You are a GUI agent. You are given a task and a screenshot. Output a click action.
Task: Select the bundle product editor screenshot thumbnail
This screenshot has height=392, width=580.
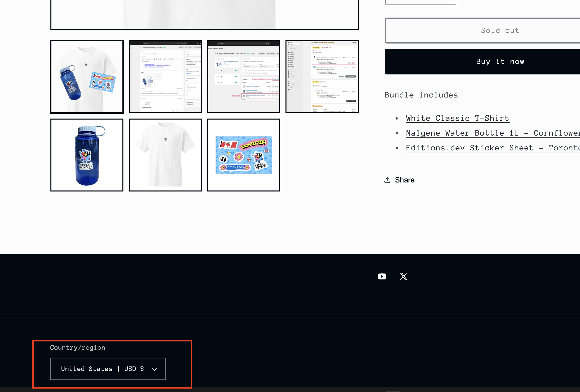point(165,77)
